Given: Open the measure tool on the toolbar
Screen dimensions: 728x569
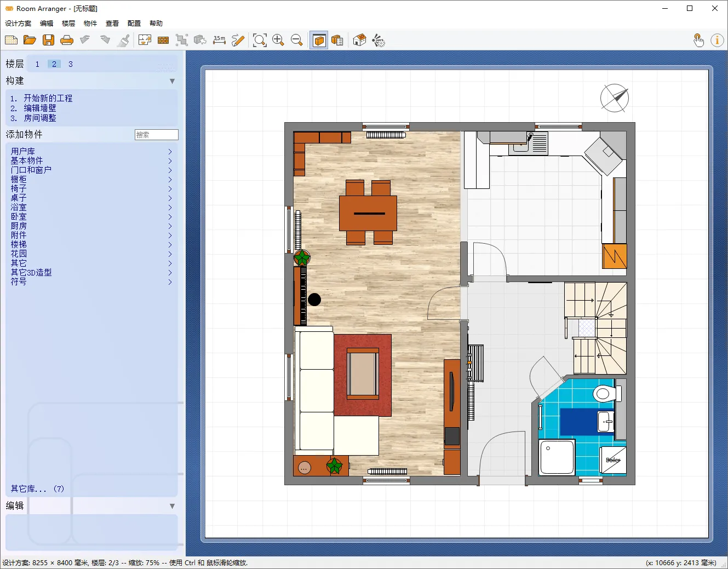Looking at the screenshot, I should (219, 39).
